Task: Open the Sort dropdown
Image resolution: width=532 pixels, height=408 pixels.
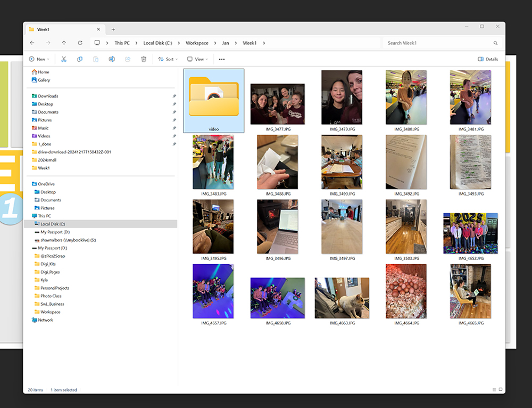Action: [168, 59]
